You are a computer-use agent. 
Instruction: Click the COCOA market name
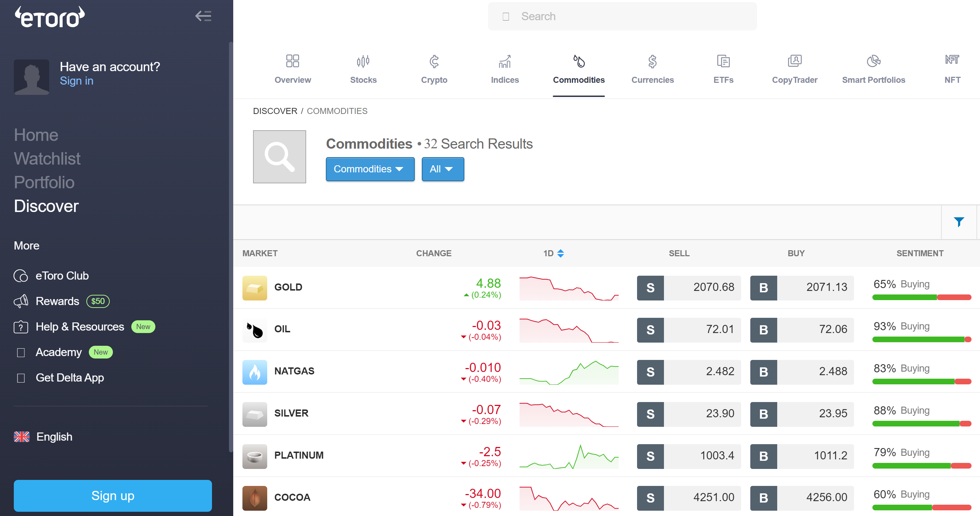pos(292,497)
